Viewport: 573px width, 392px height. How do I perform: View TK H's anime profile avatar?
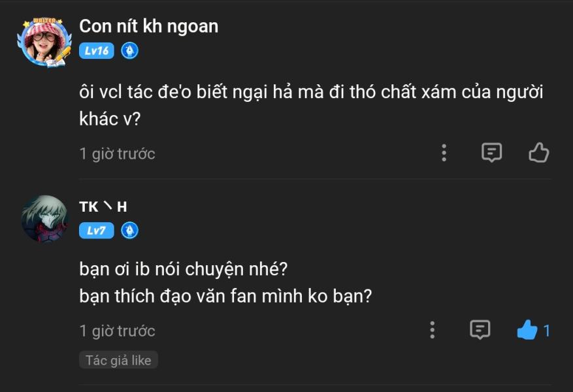click(44, 218)
